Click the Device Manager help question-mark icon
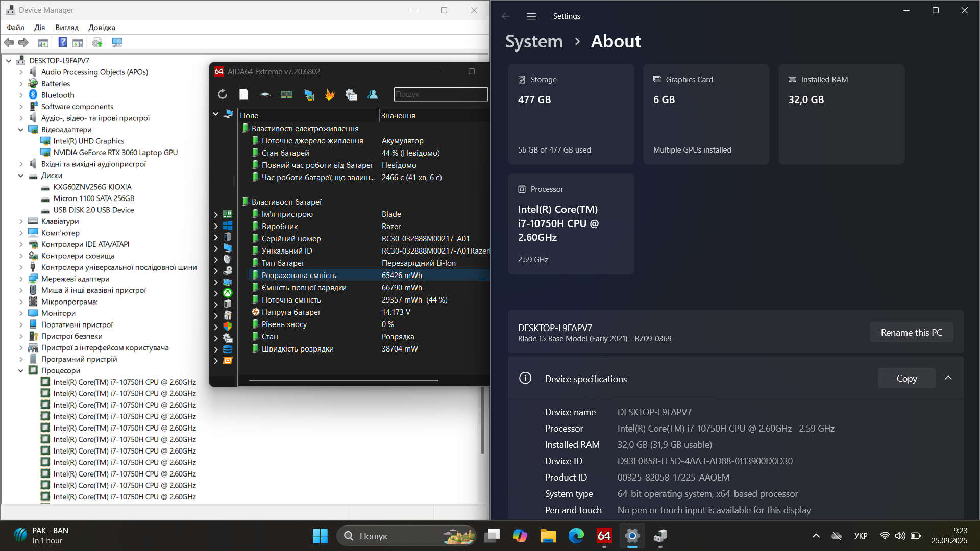980x551 pixels. [62, 42]
